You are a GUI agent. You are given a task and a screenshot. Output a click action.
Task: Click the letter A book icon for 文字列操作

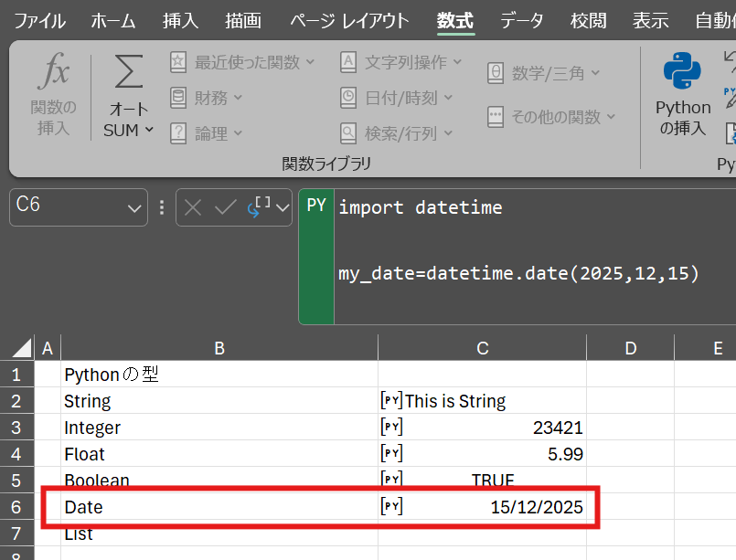pos(348,62)
